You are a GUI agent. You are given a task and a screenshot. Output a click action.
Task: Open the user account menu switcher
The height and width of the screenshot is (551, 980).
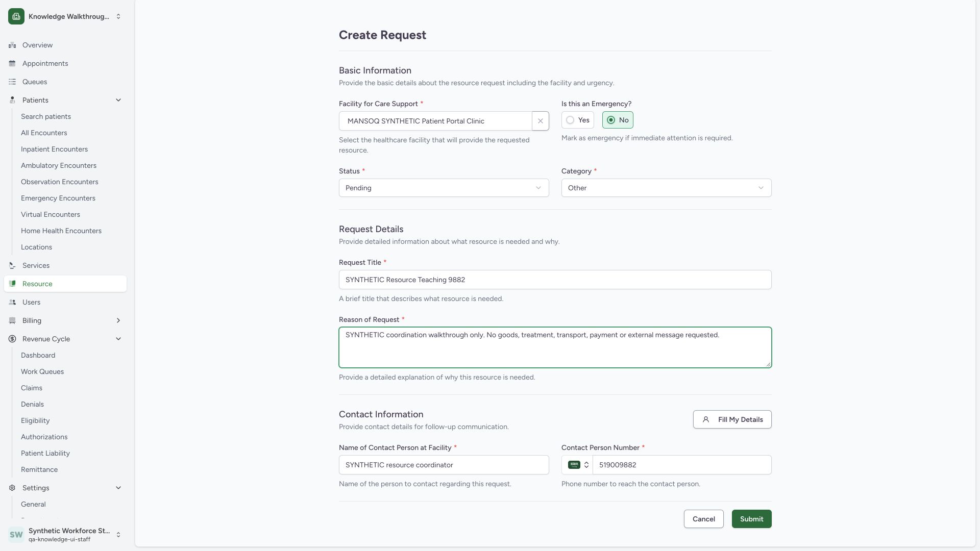coord(65,535)
